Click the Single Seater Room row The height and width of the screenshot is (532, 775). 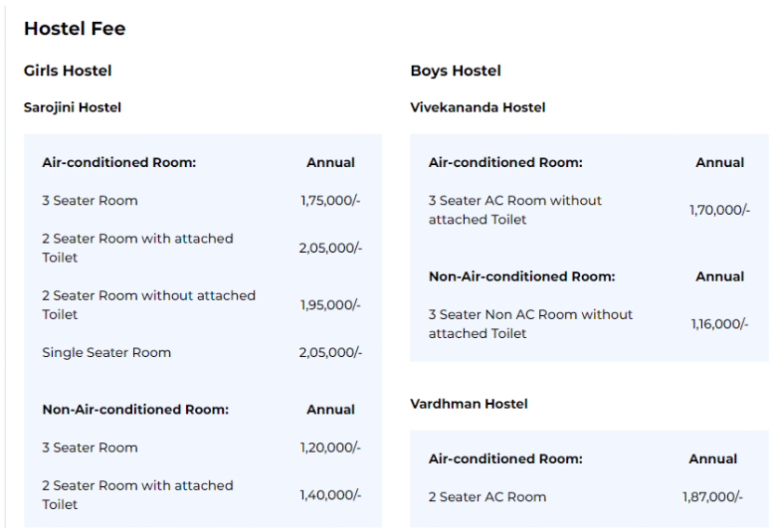(106, 353)
